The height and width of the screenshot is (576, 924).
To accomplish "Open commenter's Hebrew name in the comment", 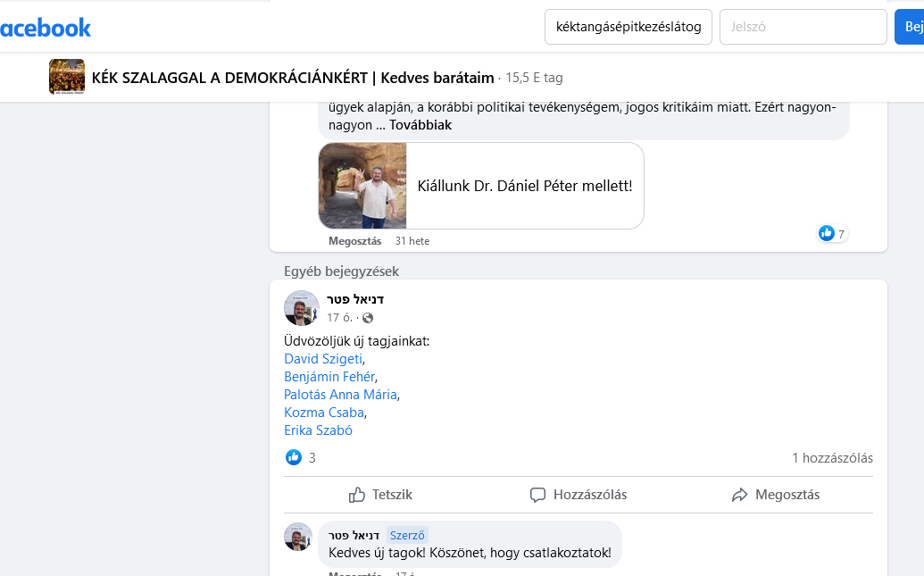I will pos(354,535).
